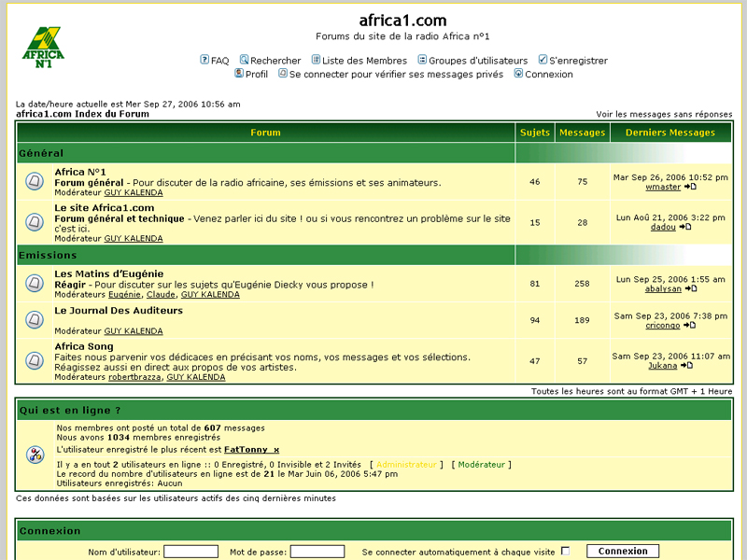Open the Africa N°1 forum
The image size is (747, 560).
coord(80,172)
